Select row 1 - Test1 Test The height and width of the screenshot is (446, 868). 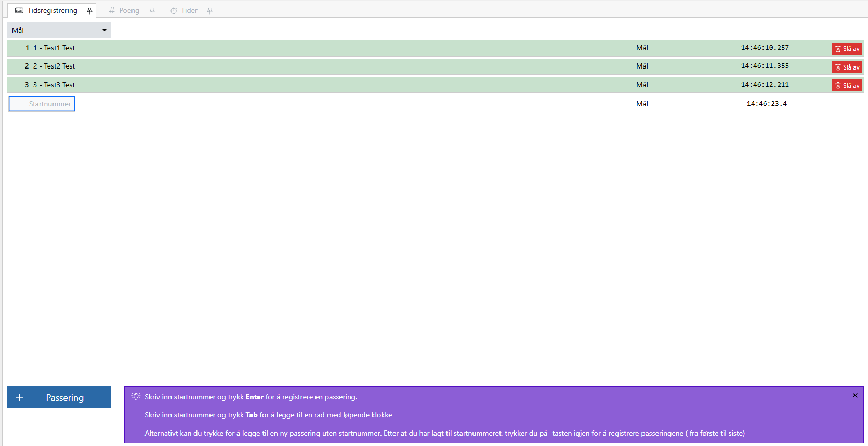pos(435,48)
